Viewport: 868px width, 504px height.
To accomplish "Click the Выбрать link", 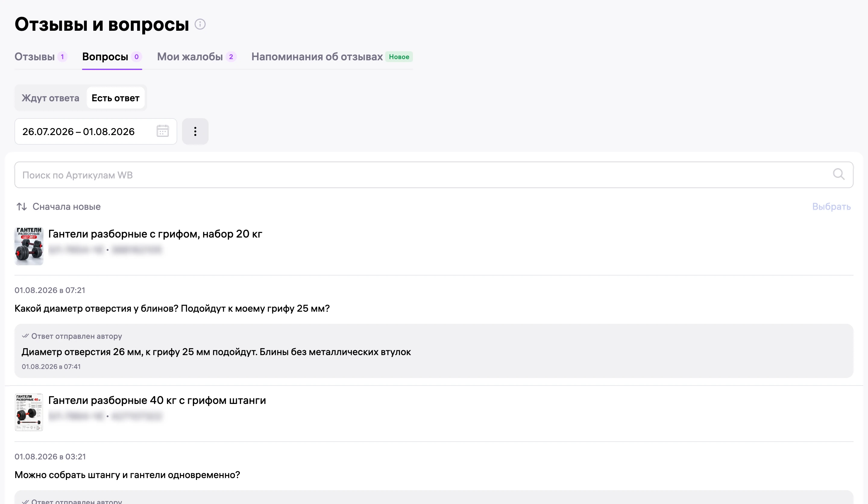I will 831,206.
